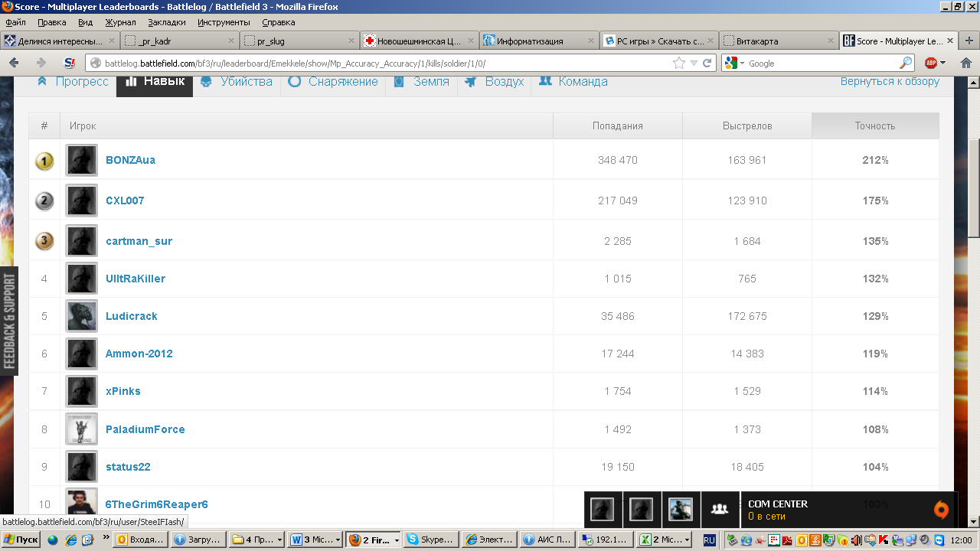
Task: Open the Воздух leaderboard section
Action: (495, 81)
